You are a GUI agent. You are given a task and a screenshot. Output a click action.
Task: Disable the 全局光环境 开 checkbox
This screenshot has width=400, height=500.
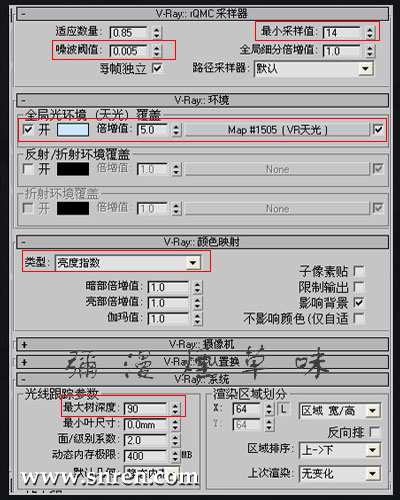coord(28,129)
